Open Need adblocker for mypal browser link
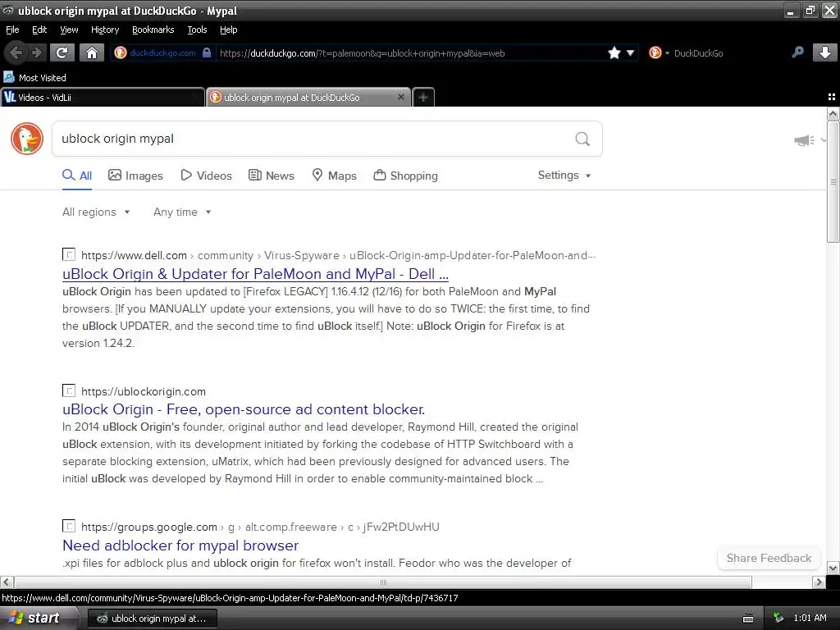This screenshot has width=840, height=630. [180, 546]
